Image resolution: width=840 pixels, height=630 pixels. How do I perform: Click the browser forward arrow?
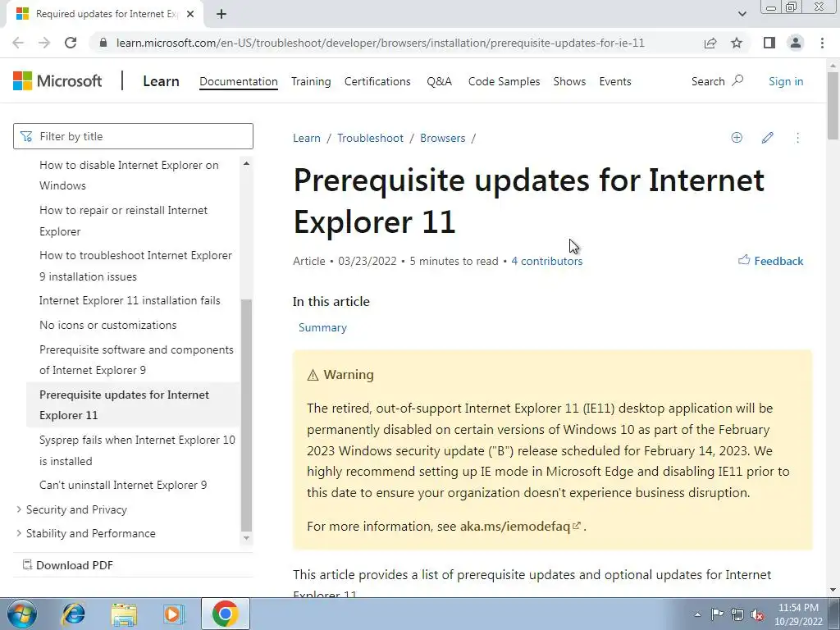coord(44,43)
